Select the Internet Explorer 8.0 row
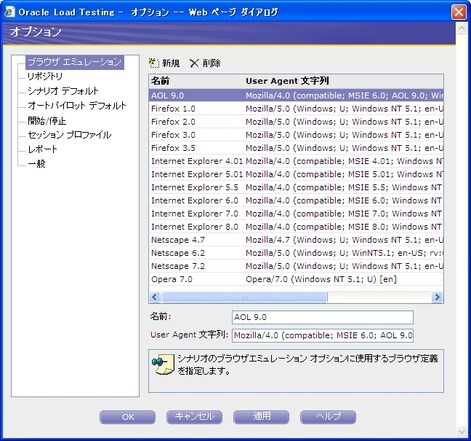This screenshot has height=441, width=471. pyautogui.click(x=296, y=227)
